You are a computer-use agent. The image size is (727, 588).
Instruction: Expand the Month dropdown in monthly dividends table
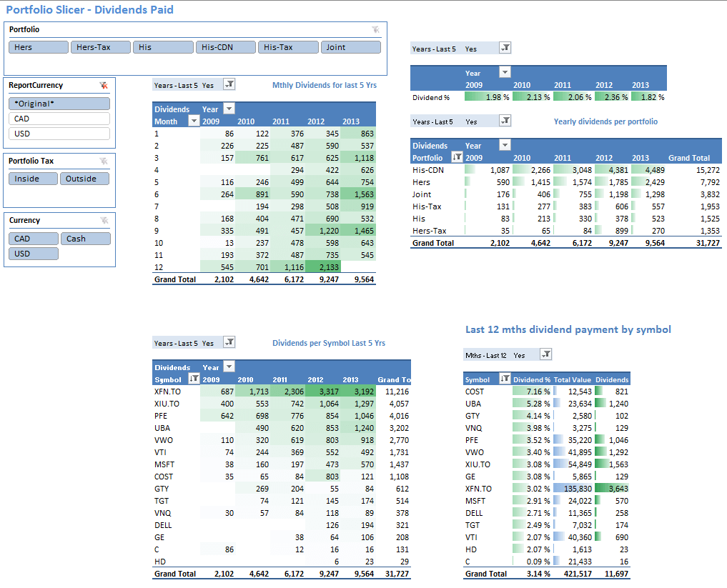(x=193, y=121)
